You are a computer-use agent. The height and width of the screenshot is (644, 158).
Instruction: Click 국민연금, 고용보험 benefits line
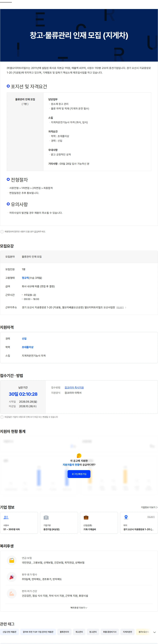tap(53, 563)
